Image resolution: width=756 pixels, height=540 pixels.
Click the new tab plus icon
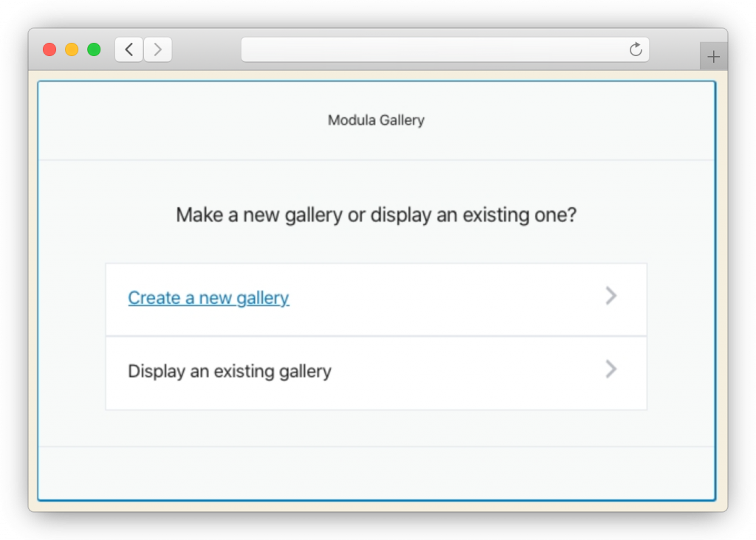pyautogui.click(x=713, y=55)
